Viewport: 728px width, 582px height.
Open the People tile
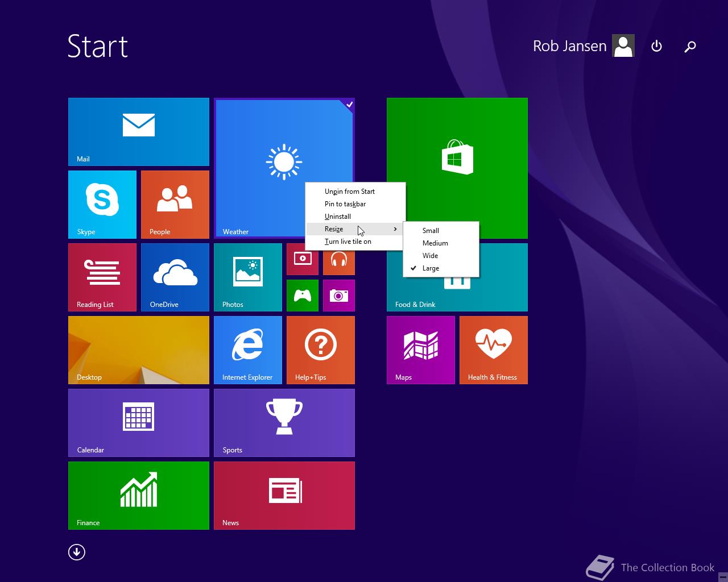(175, 205)
